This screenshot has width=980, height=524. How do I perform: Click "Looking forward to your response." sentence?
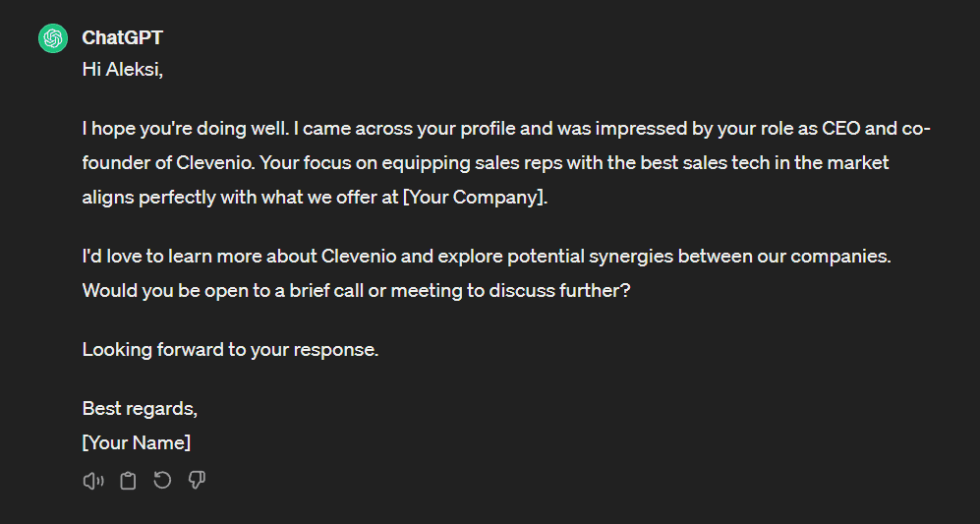230,349
